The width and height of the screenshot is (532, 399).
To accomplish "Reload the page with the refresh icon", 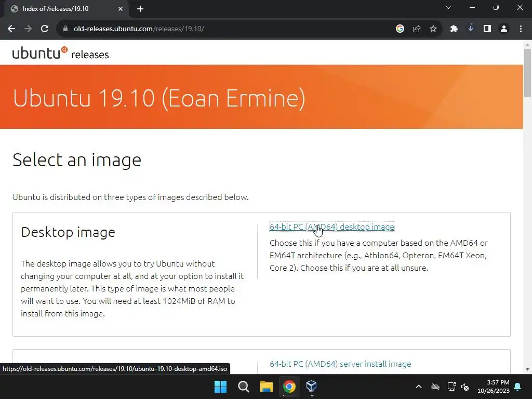I will point(45,29).
